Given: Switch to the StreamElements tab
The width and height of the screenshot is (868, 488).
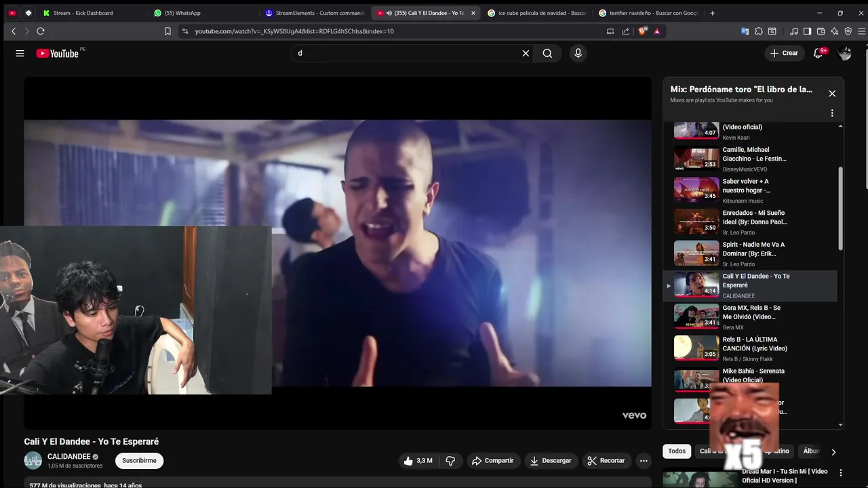Looking at the screenshot, I should pos(315,13).
